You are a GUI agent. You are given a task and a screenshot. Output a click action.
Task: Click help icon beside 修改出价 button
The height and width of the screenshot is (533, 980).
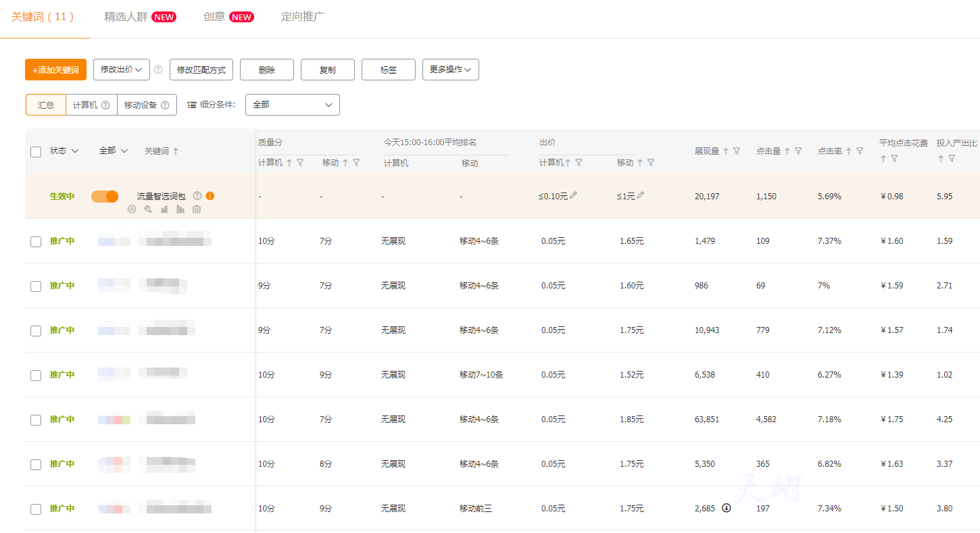pos(158,69)
